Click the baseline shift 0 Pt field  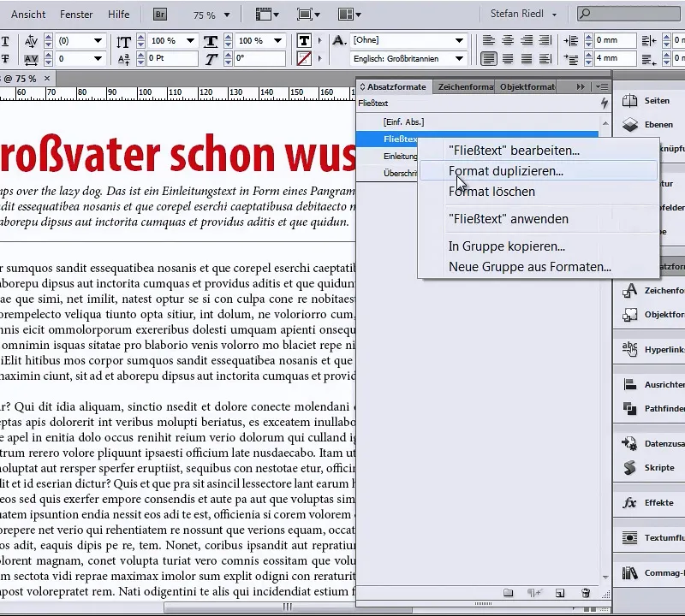click(172, 58)
